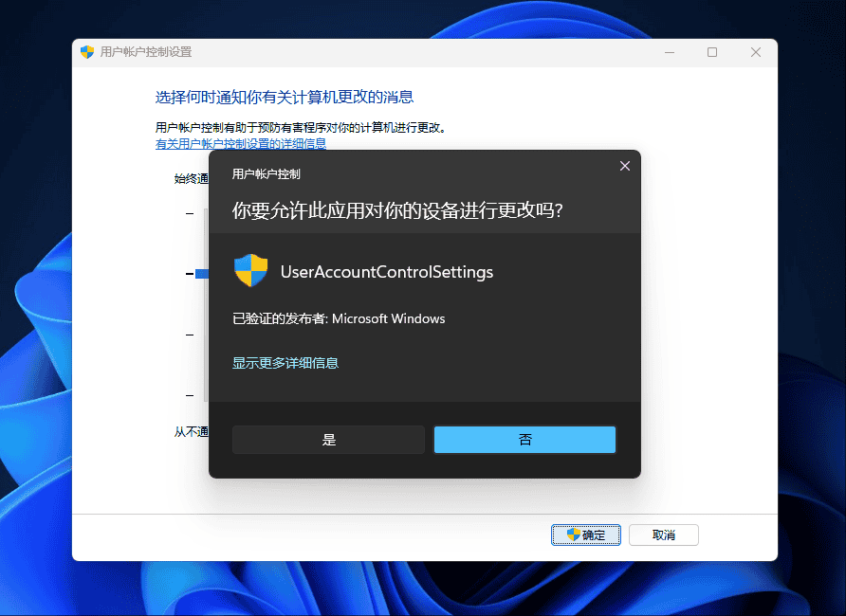846x616 pixels.
Task: Click the shield icon beside UserAccountControlSettings
Action: (251, 270)
